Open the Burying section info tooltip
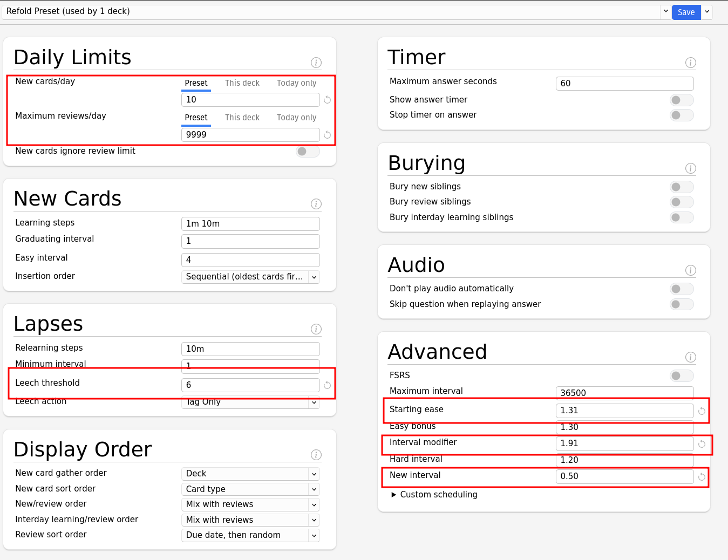Image resolution: width=728 pixels, height=560 pixels. coord(691,168)
